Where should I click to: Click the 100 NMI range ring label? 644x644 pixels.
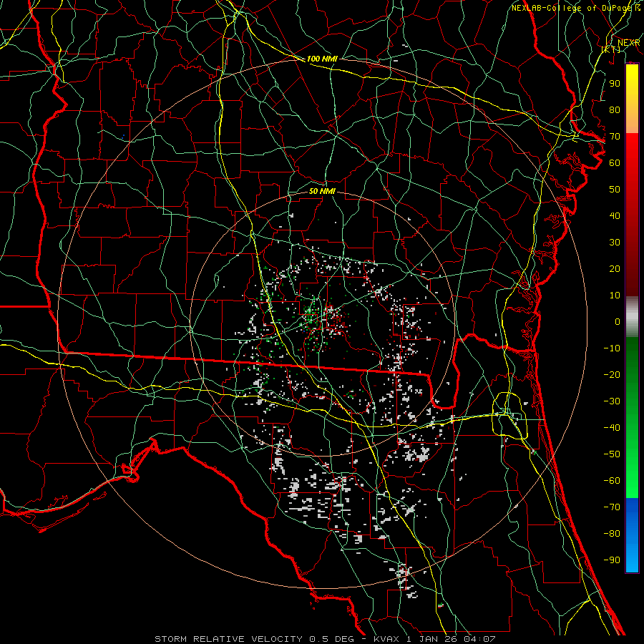322,59
